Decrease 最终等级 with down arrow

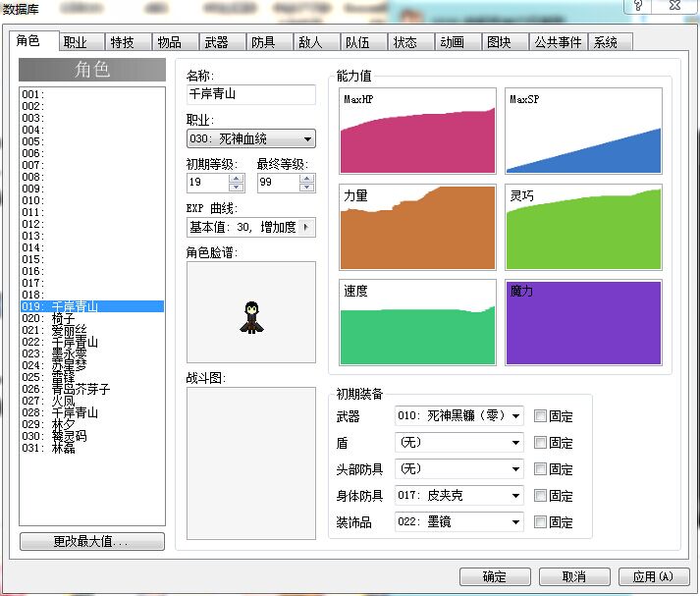(x=306, y=188)
